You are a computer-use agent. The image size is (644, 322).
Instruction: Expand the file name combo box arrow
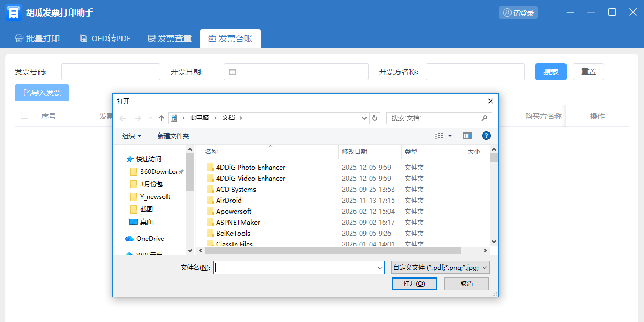click(x=380, y=268)
